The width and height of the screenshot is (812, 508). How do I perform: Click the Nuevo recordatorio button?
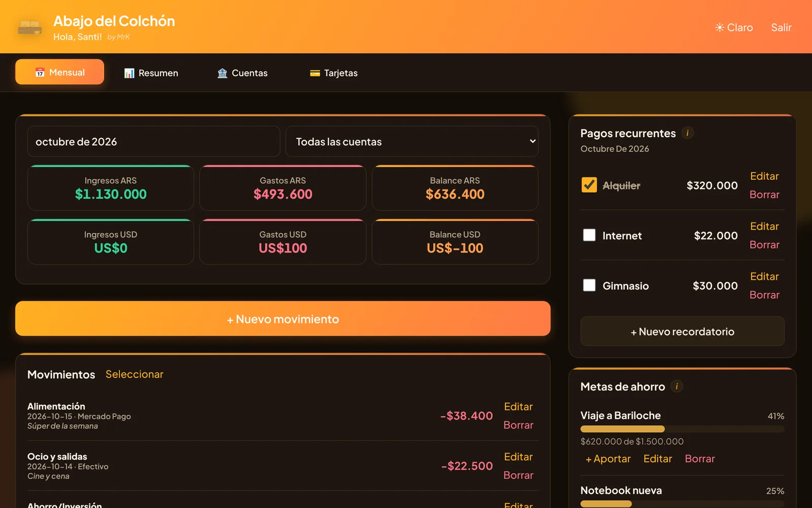coord(683,331)
